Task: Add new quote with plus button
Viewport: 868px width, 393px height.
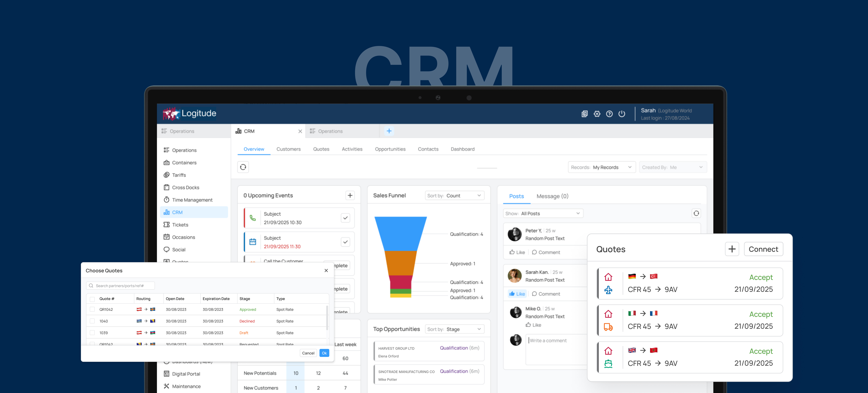Action: click(x=732, y=249)
